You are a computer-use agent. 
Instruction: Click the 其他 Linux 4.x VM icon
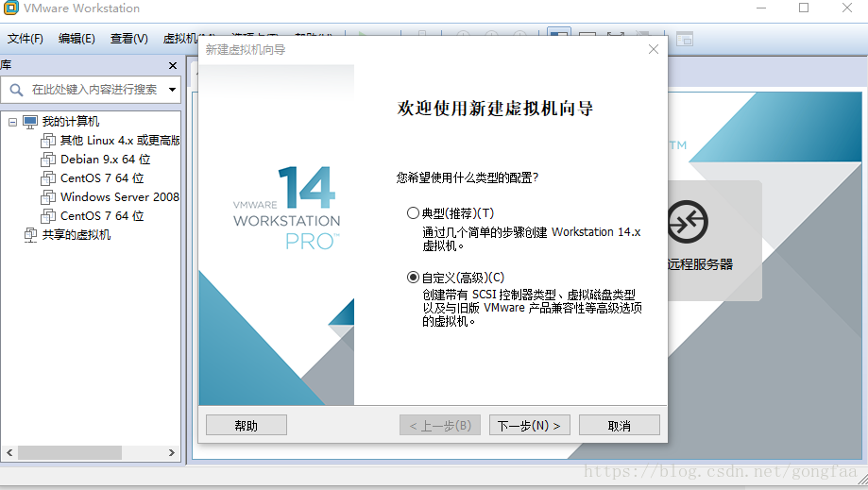(x=48, y=141)
